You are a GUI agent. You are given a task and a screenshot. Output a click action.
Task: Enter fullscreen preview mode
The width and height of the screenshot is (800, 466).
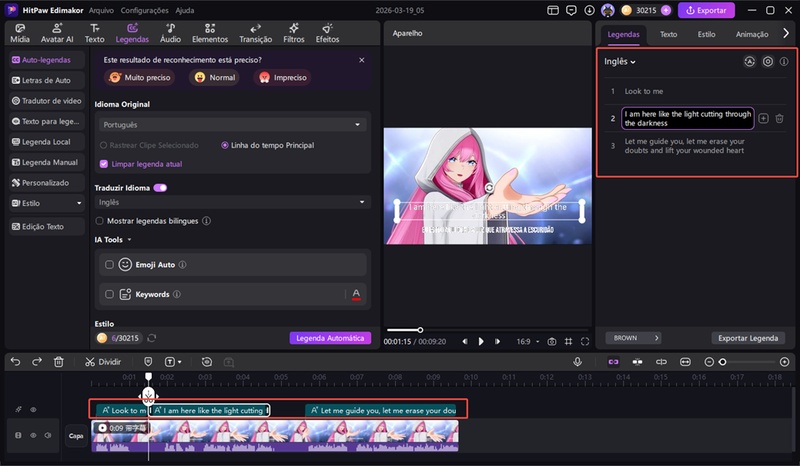[585, 341]
